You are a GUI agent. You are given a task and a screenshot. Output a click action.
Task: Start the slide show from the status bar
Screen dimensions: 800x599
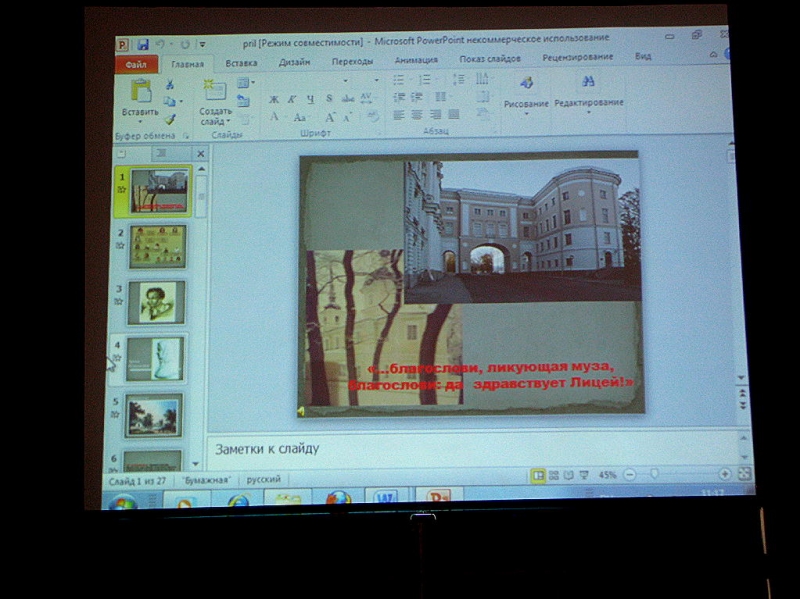tap(584, 476)
